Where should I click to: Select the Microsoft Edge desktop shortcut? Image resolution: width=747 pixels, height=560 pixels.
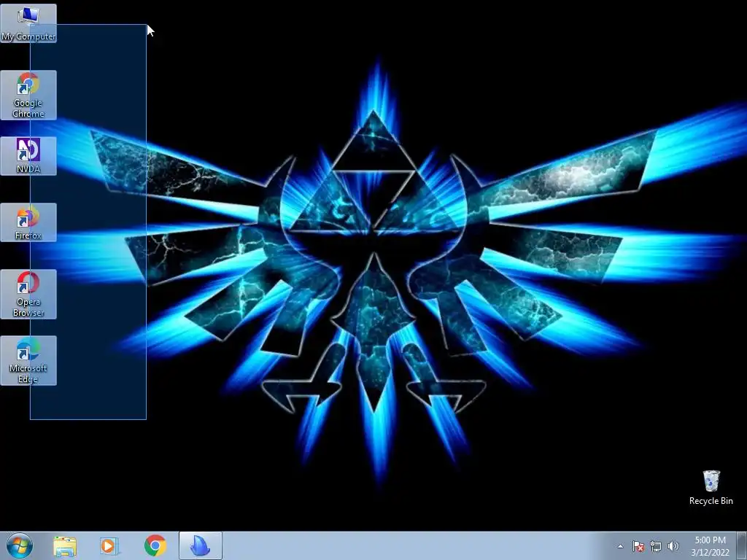pos(28,360)
